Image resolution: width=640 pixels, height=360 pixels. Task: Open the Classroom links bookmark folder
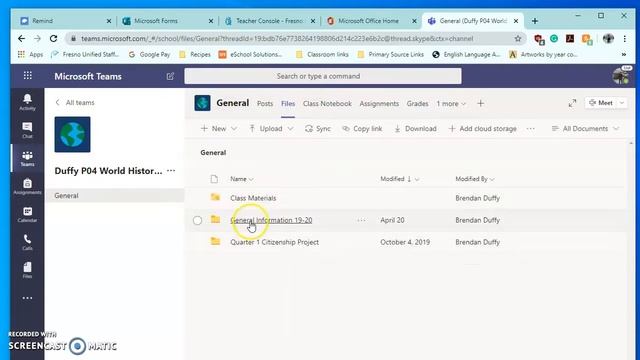322,54
